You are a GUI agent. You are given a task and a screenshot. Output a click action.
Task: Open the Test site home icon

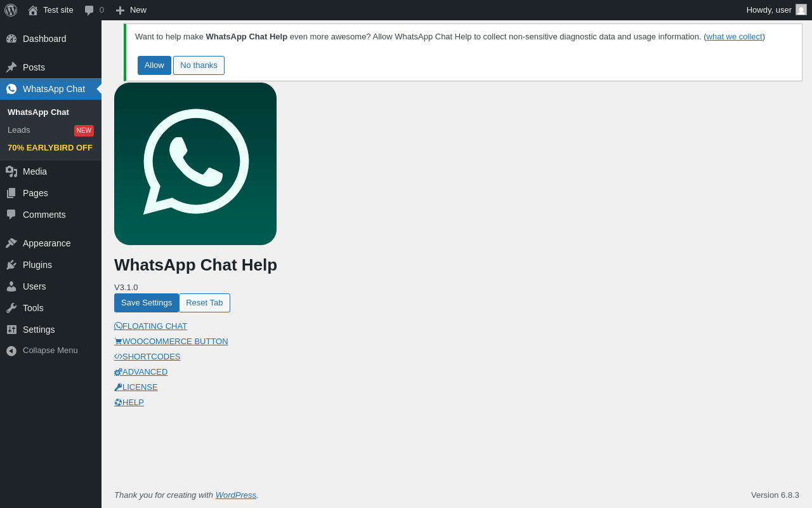33,10
